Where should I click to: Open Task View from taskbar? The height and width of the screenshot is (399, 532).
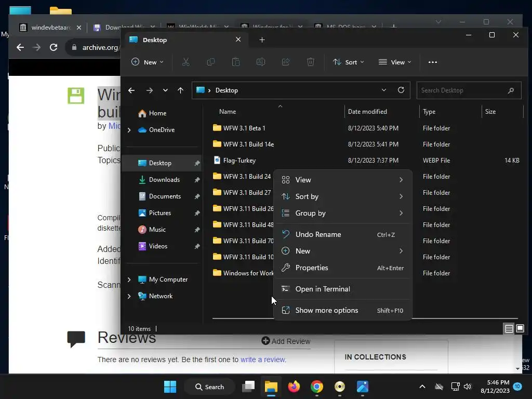click(x=248, y=387)
